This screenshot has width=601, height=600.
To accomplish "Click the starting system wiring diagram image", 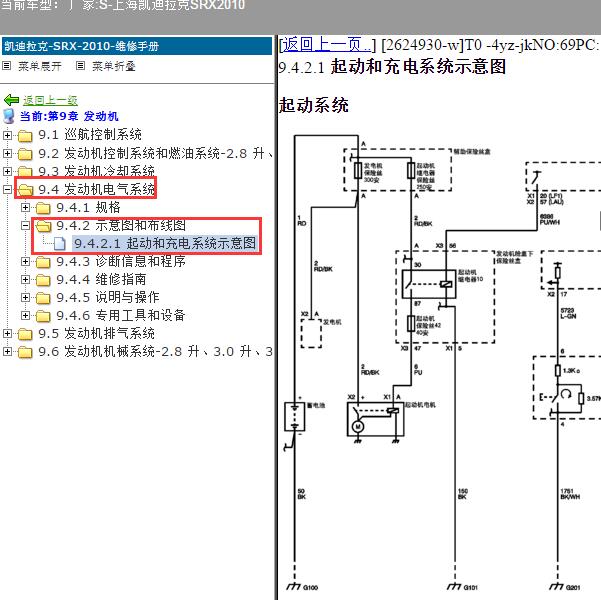I will [441, 362].
